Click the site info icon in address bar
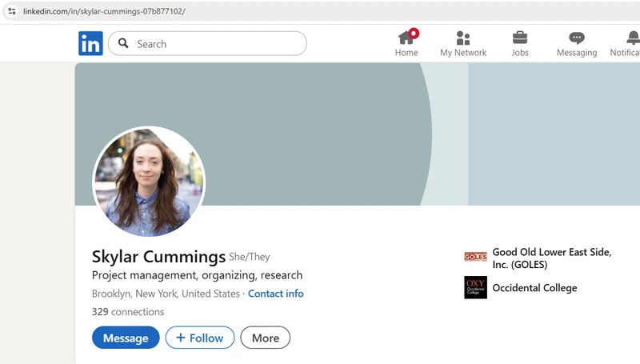Screen dimensions: 640x364 (x=12, y=11)
